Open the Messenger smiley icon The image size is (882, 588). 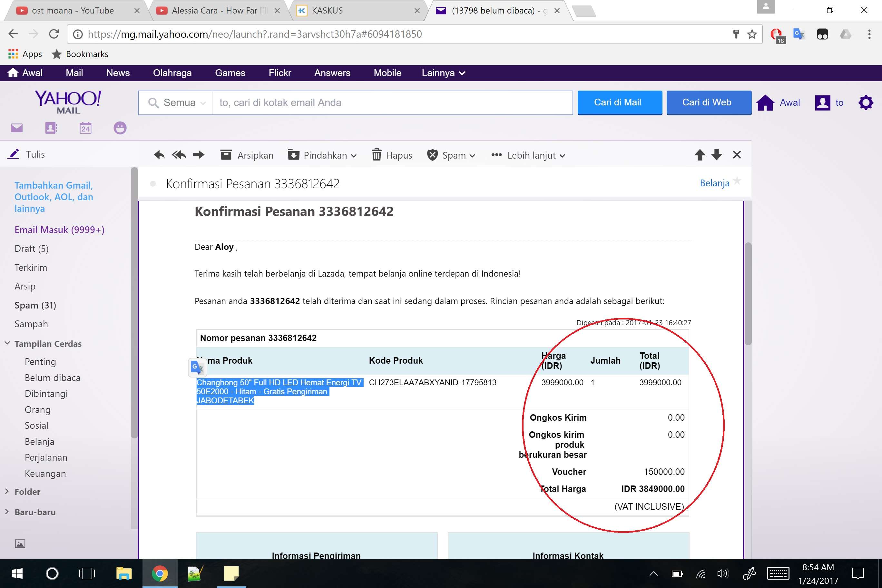click(x=120, y=128)
